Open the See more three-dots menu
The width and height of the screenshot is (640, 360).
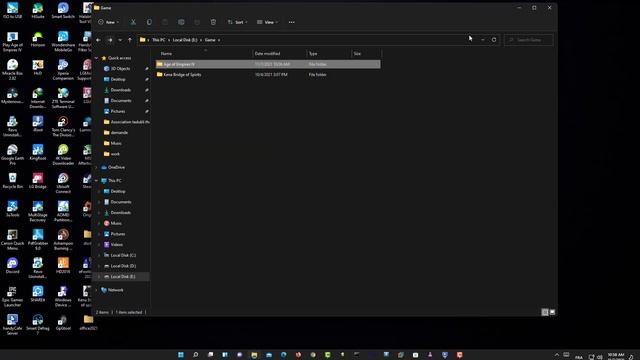pyautogui.click(x=291, y=22)
